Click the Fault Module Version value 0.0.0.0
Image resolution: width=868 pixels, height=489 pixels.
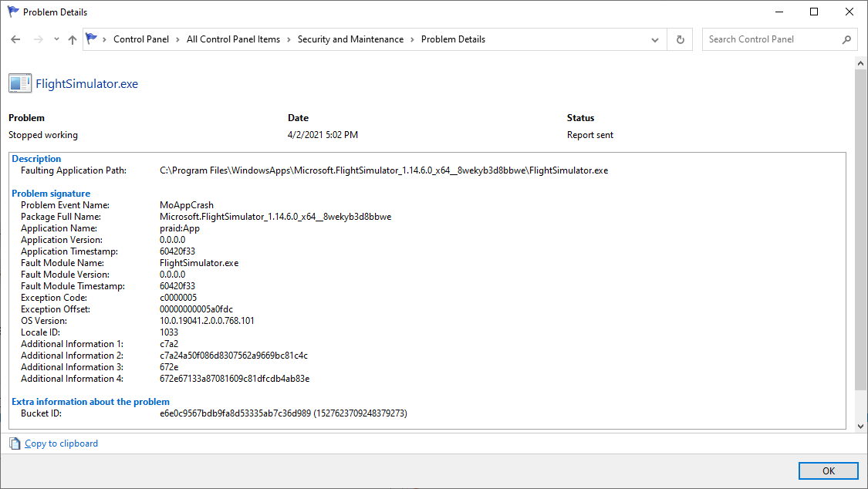[x=173, y=275]
